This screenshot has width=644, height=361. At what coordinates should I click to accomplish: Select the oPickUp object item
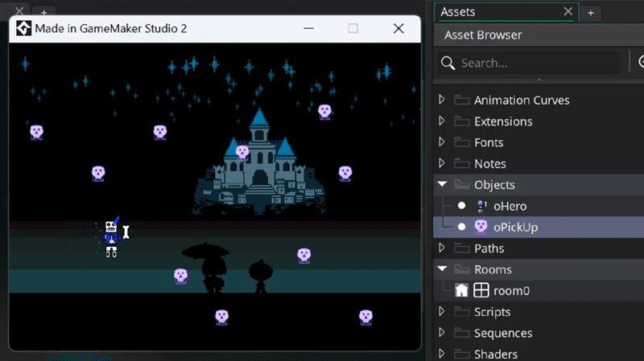(x=516, y=228)
